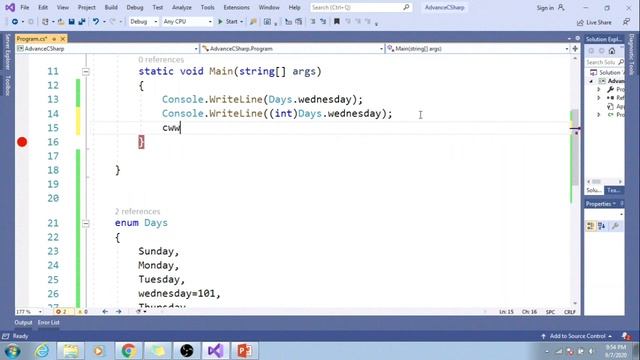Click the Save All toolbar icon
The image size is (640, 360).
coord(82,22)
